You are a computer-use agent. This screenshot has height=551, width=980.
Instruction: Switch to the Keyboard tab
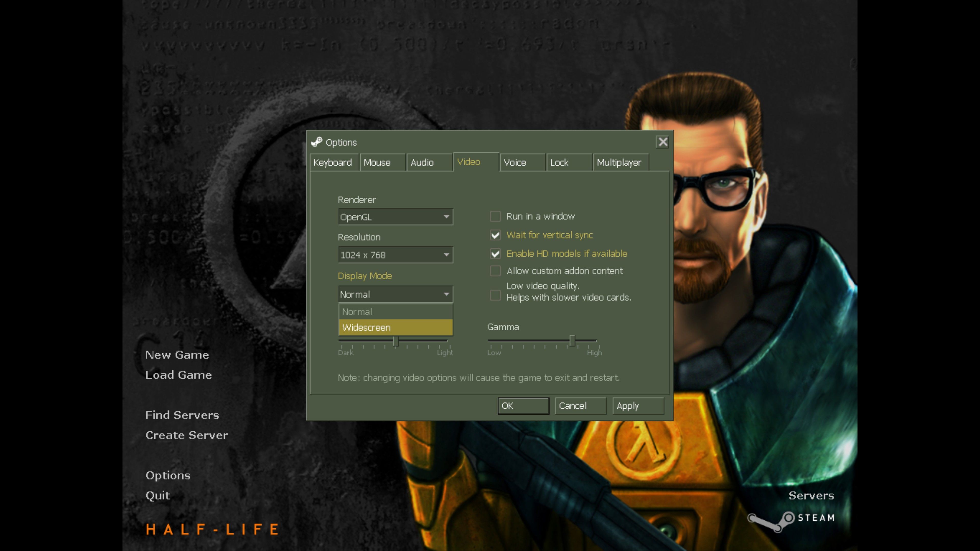pos(334,162)
